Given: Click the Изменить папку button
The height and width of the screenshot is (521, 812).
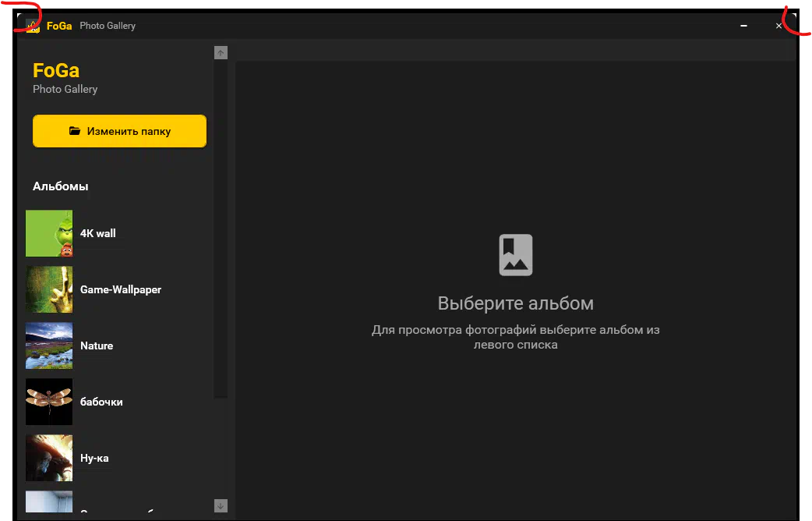Looking at the screenshot, I should (x=120, y=131).
